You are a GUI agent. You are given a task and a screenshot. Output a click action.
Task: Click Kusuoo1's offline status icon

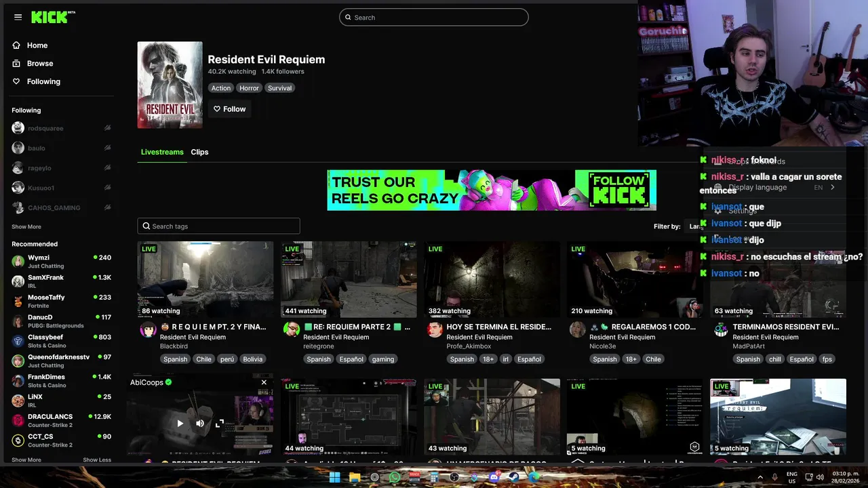tap(107, 188)
